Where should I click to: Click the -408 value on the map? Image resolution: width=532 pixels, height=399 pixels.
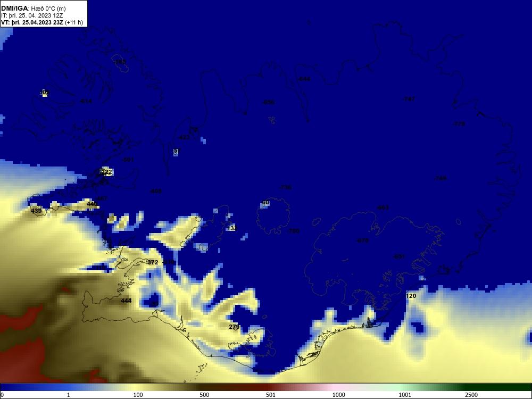156,191
